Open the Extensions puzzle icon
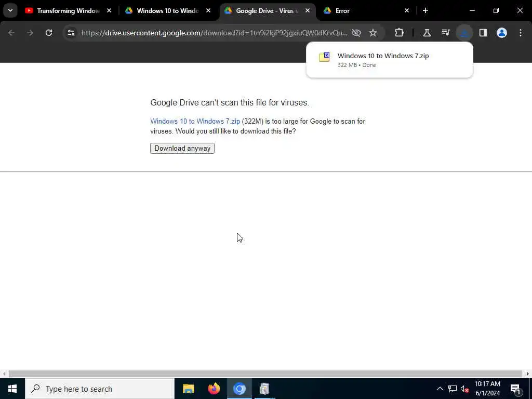532x399 pixels. click(x=400, y=33)
